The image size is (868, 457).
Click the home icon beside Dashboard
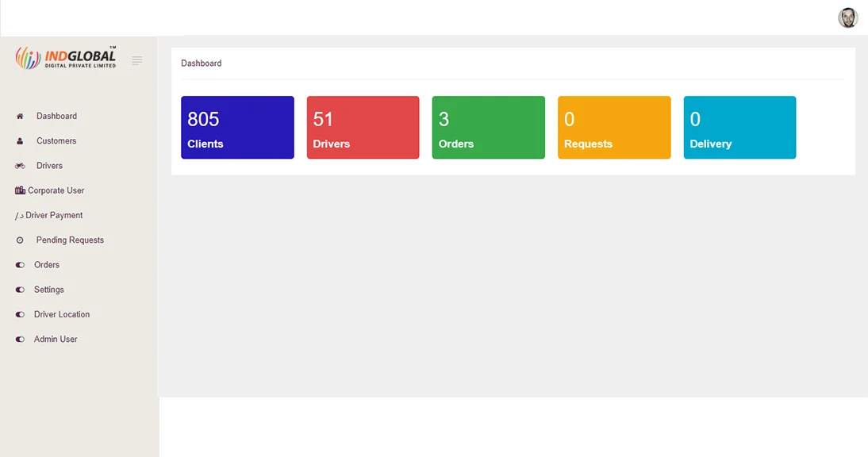tap(20, 116)
